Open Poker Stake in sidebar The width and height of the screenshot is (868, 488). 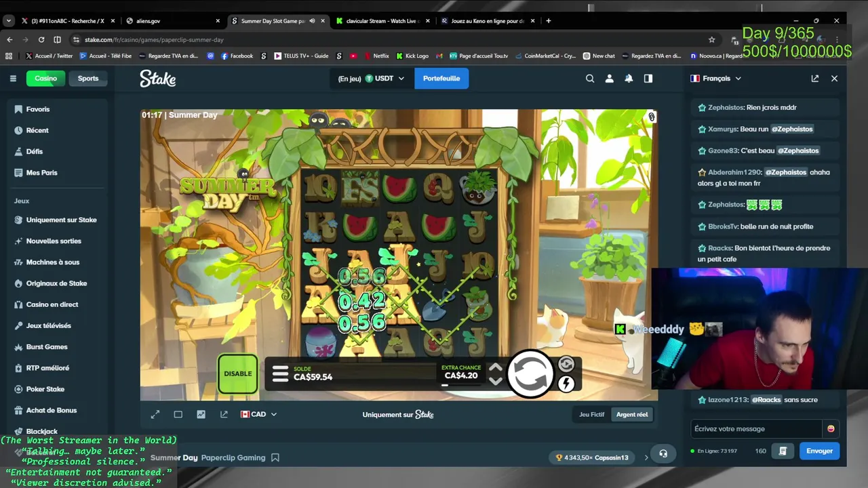(x=57, y=389)
